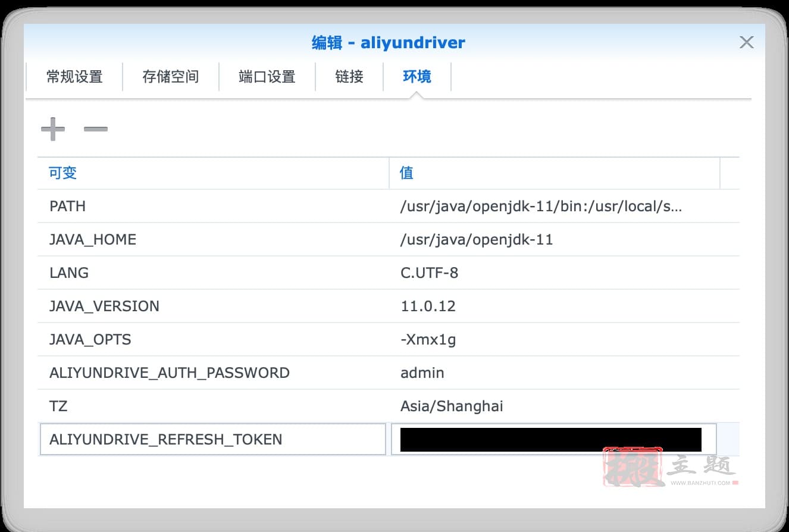The width and height of the screenshot is (789, 532).
Task: Click the PATH value /usr/java/openjdk-11/bin
Action: (x=541, y=206)
